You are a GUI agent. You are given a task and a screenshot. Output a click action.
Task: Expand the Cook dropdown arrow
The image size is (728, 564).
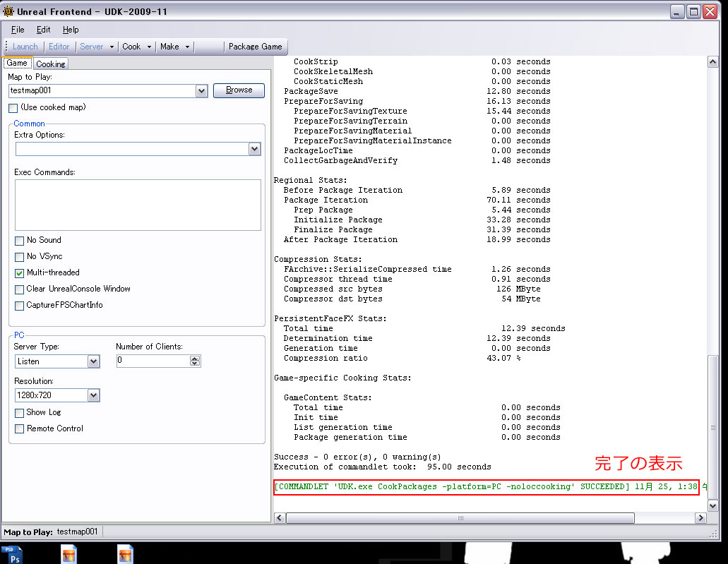(150, 47)
